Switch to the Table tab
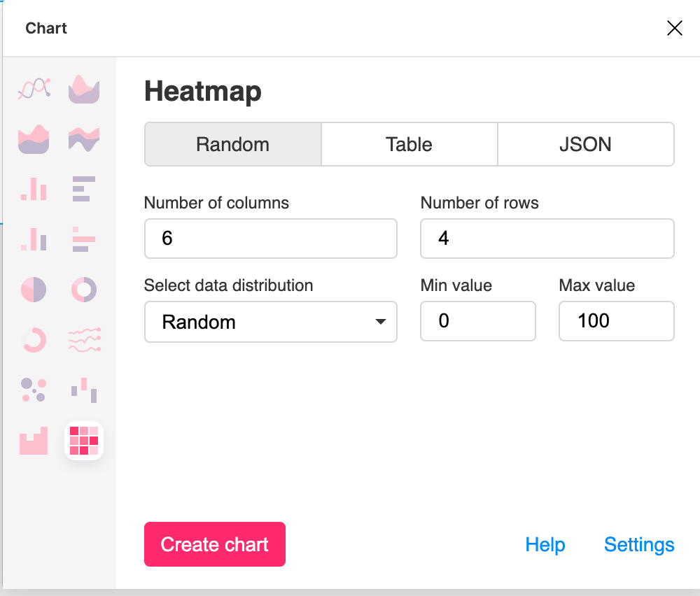This screenshot has width=700, height=596. pos(409,144)
